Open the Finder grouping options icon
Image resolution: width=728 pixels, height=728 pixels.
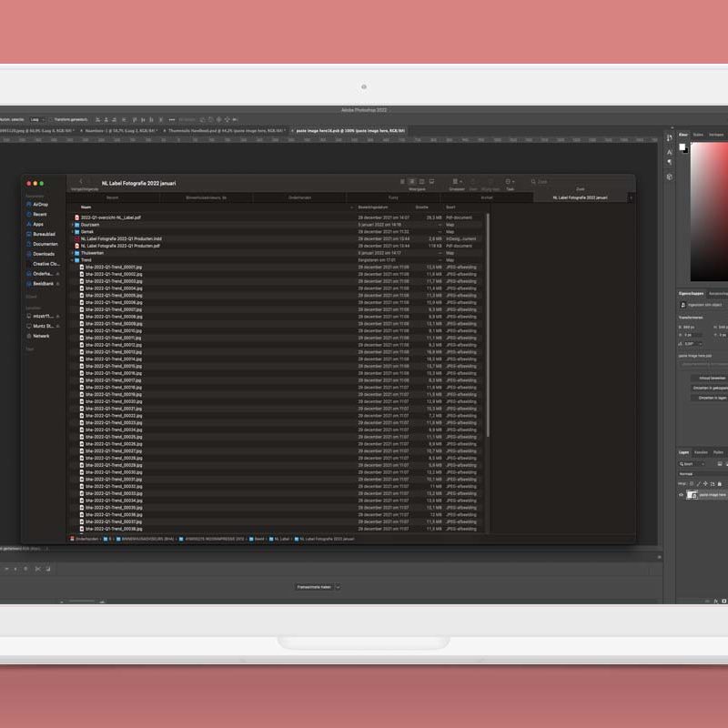coord(457,182)
